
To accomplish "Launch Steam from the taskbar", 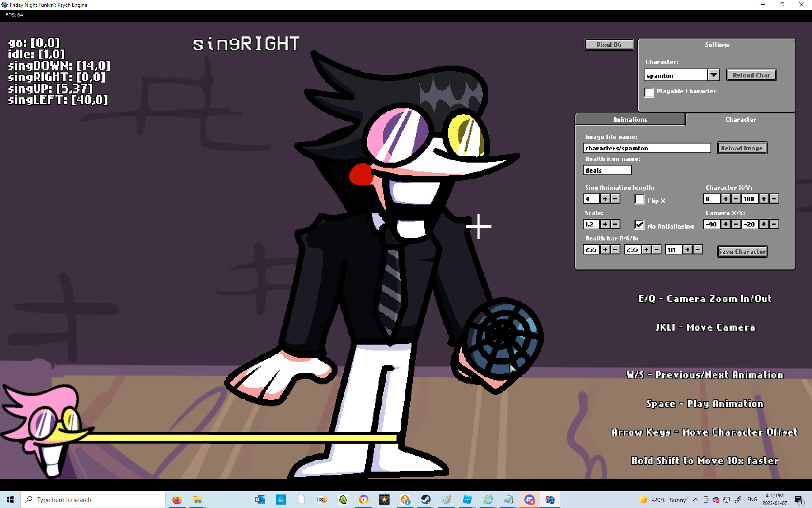I will tap(426, 500).
